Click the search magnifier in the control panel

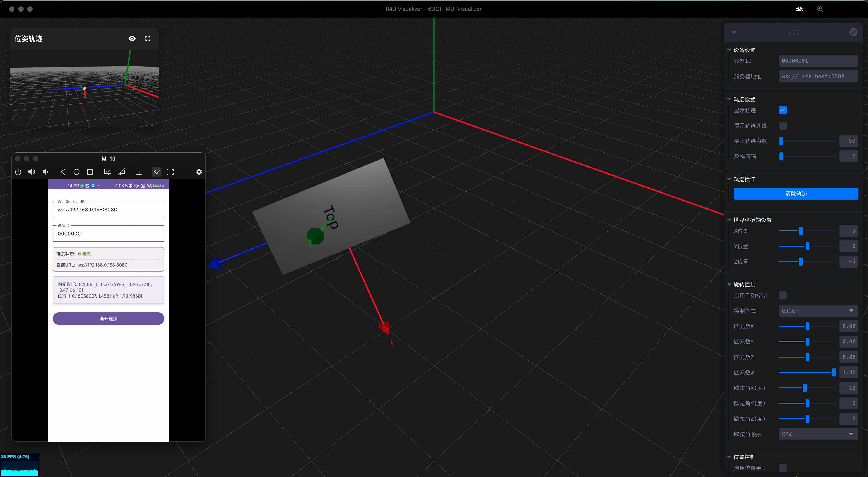click(x=854, y=32)
